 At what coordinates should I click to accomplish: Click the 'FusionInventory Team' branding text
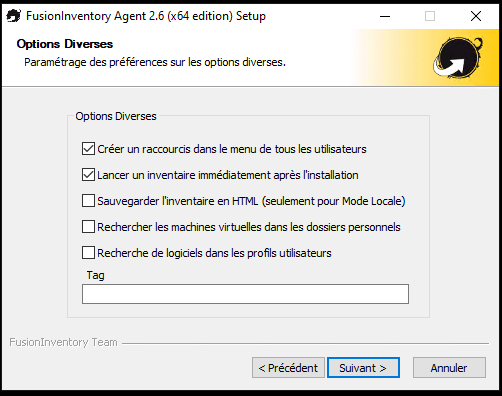[x=63, y=342]
